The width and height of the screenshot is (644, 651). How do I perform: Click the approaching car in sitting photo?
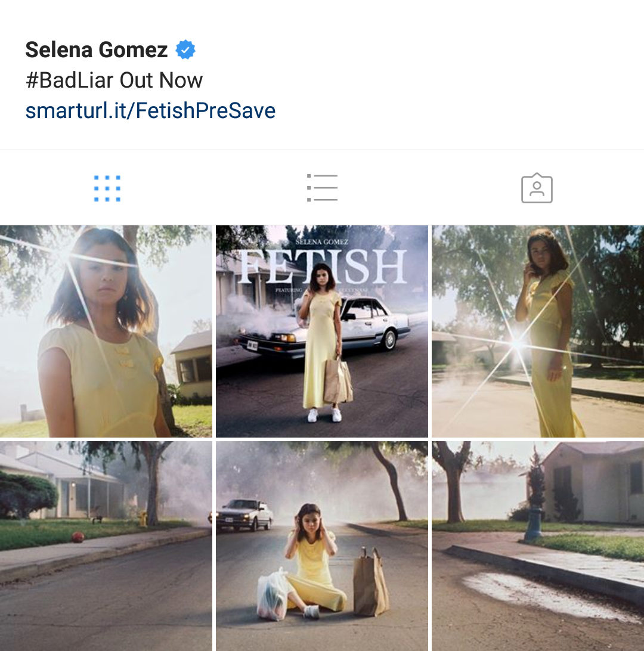[241, 515]
